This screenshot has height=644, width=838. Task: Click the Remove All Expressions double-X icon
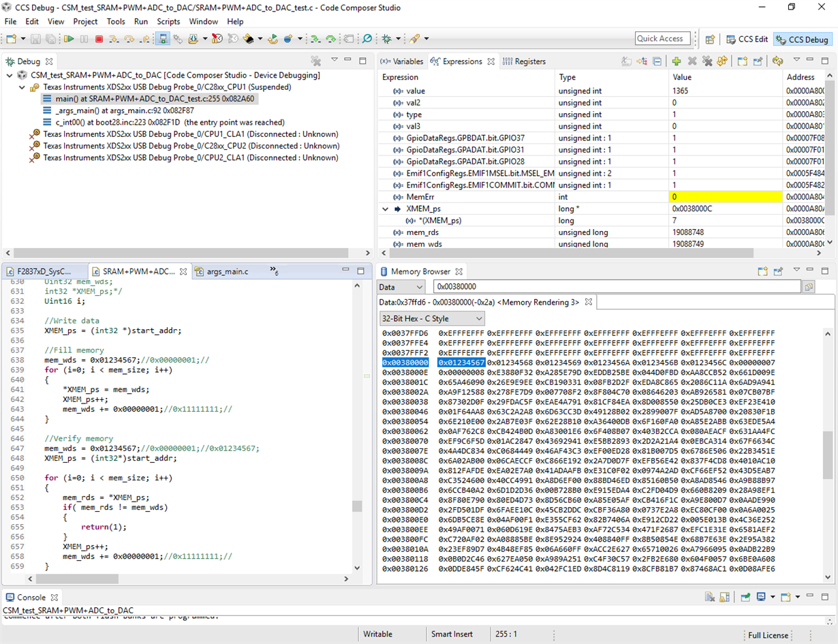(x=707, y=61)
